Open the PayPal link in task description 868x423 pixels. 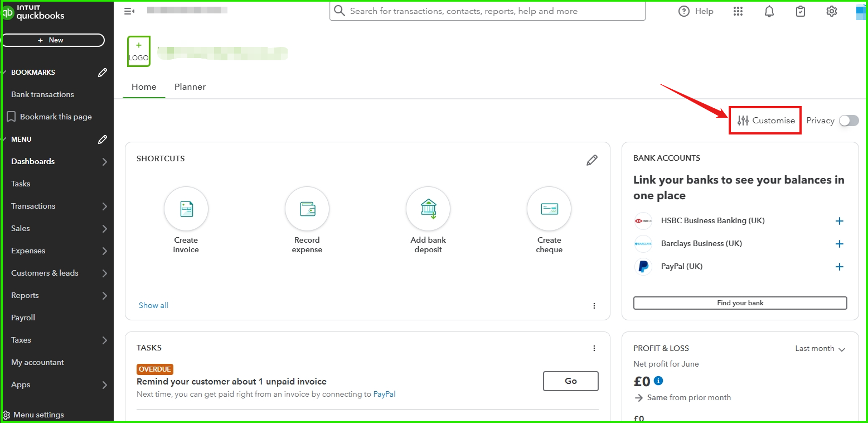(384, 394)
